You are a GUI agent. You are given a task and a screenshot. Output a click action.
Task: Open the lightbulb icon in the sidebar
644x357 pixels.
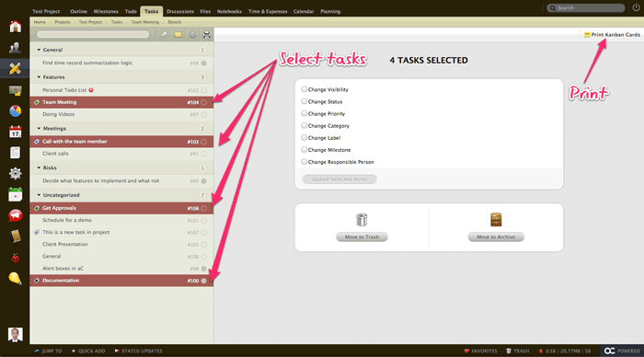(16, 279)
